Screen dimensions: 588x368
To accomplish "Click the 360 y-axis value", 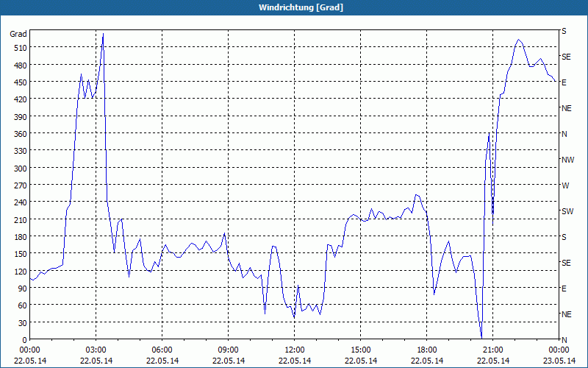I will tap(21, 134).
